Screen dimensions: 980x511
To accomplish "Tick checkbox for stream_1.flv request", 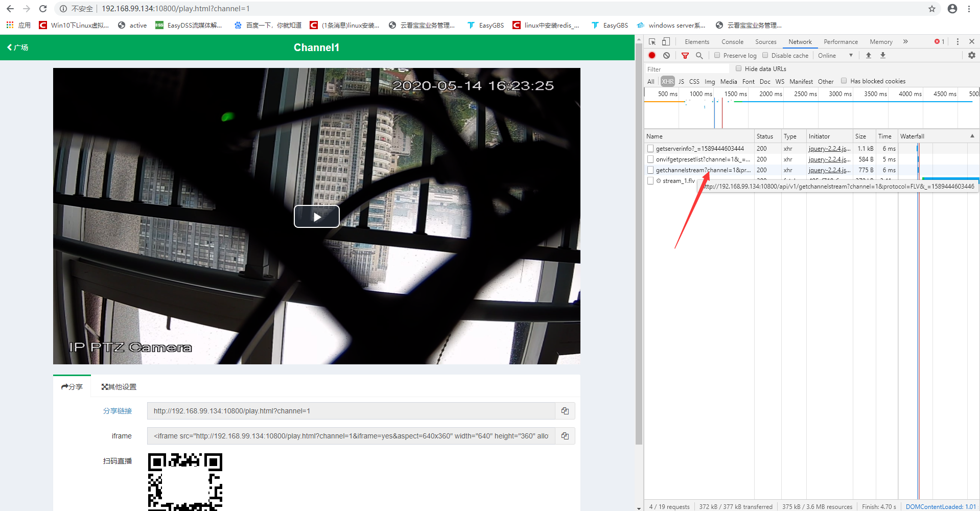I will pyautogui.click(x=650, y=181).
